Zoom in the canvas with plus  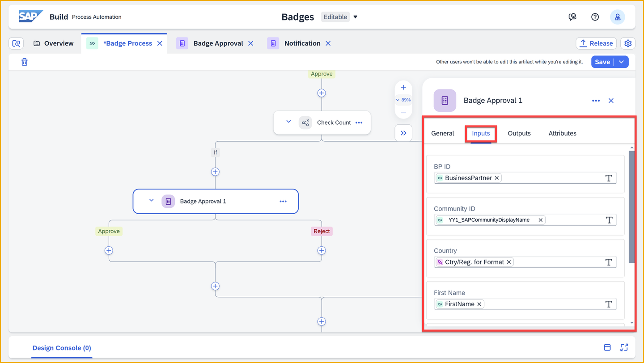[x=403, y=87]
